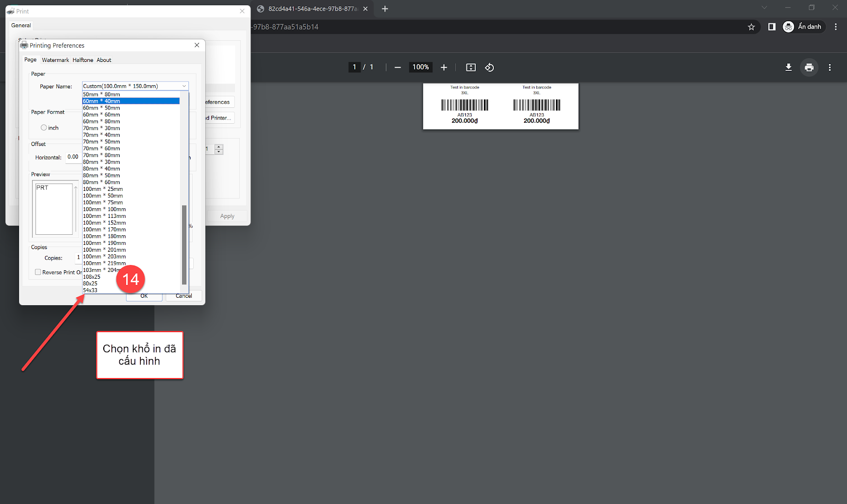Rotate the PDF counterclockwise

pos(489,67)
